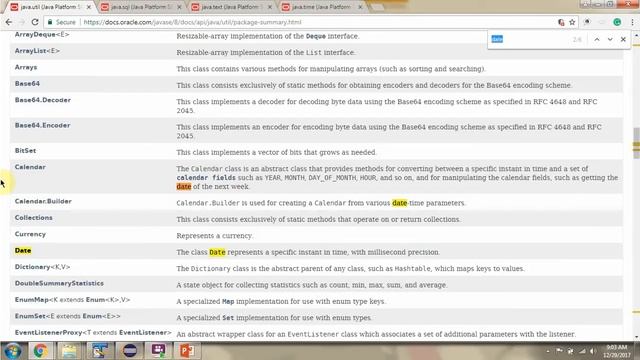Viewport: 640px width, 360px height.
Task: Click the taskbar clock showing 9:03 AM
Action: tap(616, 351)
